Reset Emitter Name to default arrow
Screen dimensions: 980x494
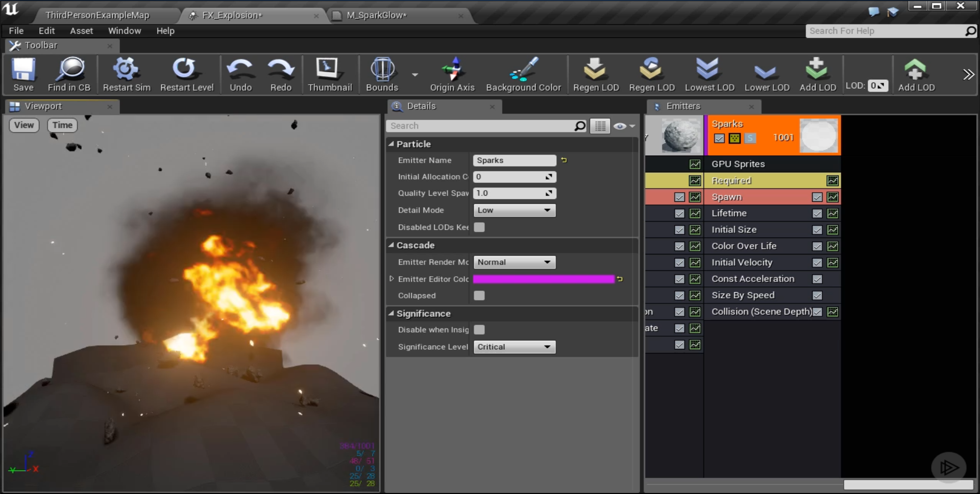[564, 160]
